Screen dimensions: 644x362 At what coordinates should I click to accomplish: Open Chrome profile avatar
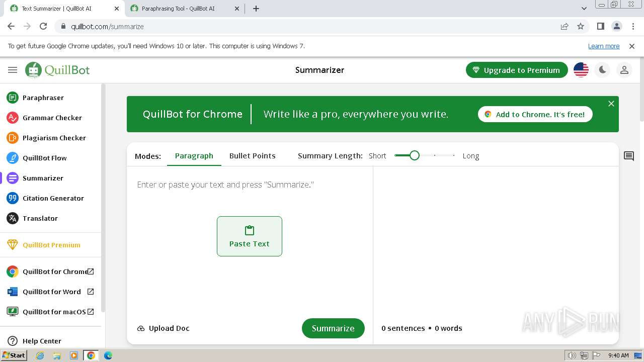pyautogui.click(x=617, y=26)
